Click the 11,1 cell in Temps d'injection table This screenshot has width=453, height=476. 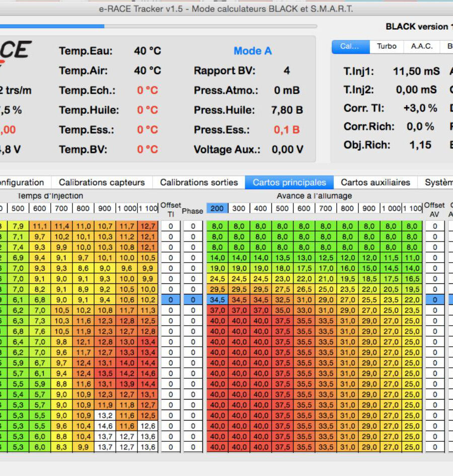click(x=40, y=226)
